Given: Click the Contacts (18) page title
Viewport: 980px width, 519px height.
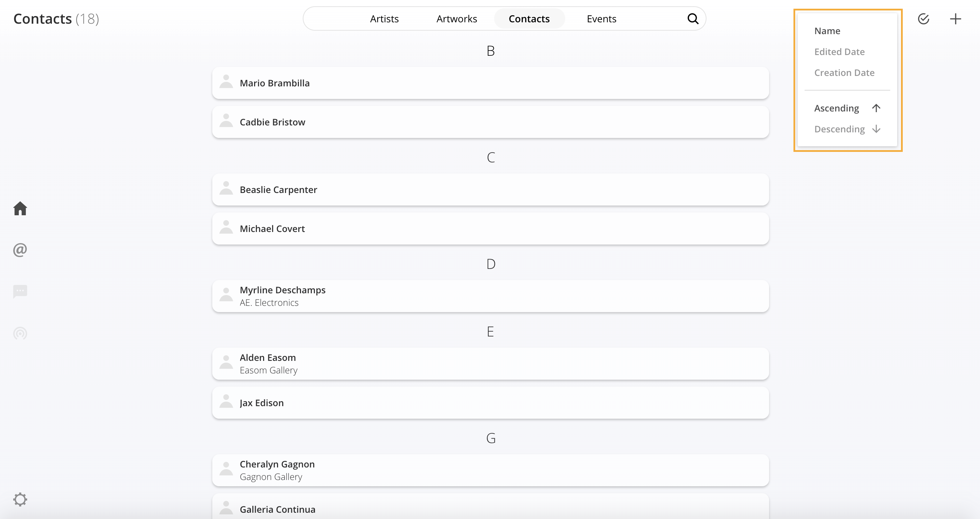Looking at the screenshot, I should tap(56, 19).
